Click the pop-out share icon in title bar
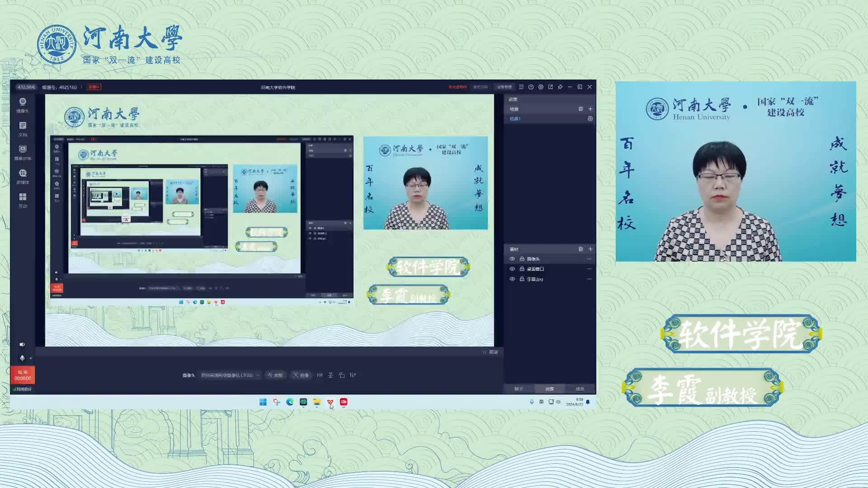Viewport: 868px width, 488px height. (x=550, y=87)
